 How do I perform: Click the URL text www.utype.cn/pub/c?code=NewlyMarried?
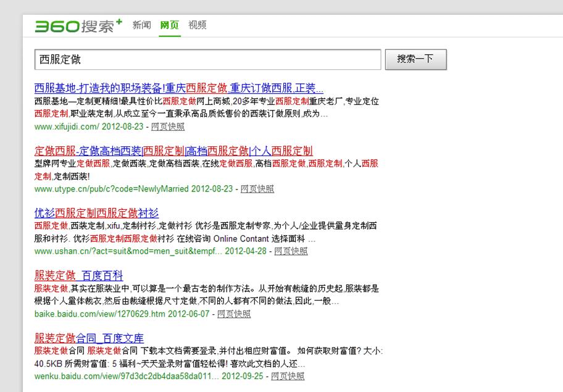click(111, 189)
